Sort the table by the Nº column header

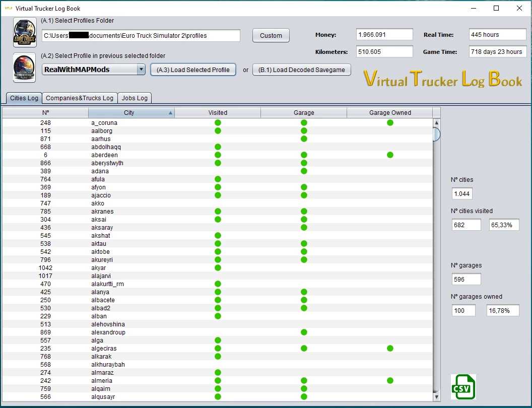(45, 113)
